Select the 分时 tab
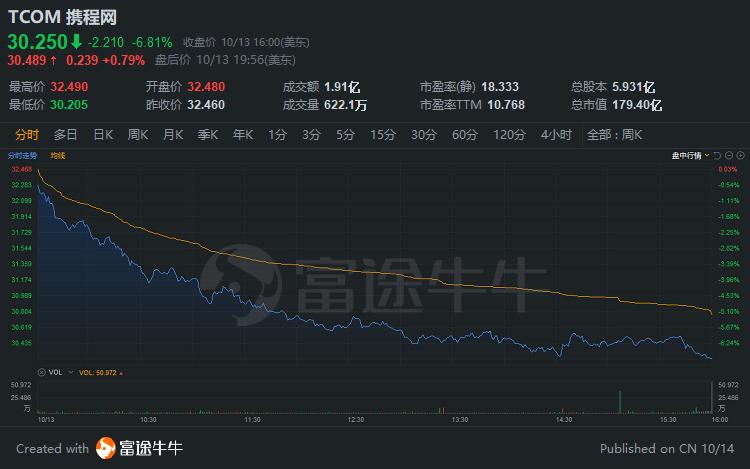 click(x=27, y=135)
